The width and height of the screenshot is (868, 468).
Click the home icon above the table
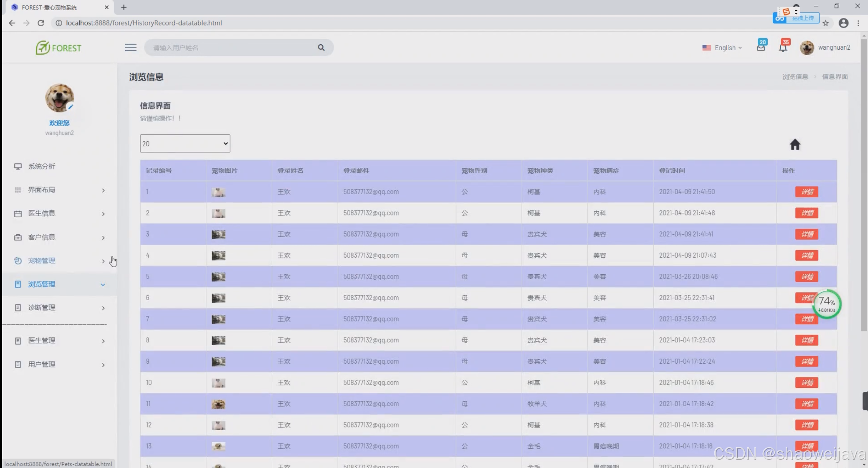(x=795, y=144)
